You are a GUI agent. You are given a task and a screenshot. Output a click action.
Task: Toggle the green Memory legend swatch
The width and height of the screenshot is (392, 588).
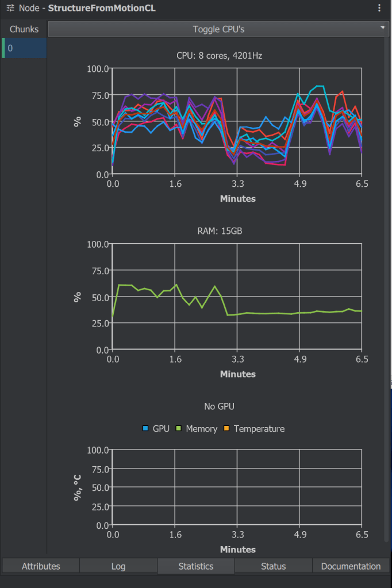(179, 429)
